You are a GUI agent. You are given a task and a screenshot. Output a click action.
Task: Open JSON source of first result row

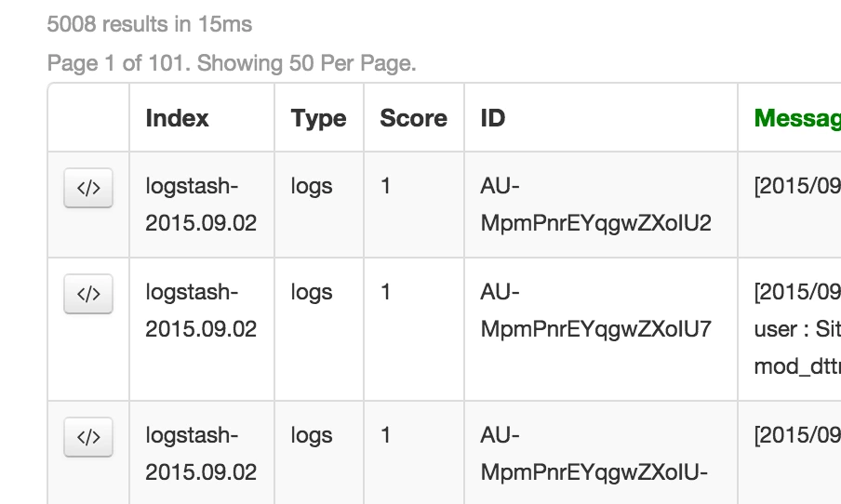(x=88, y=188)
